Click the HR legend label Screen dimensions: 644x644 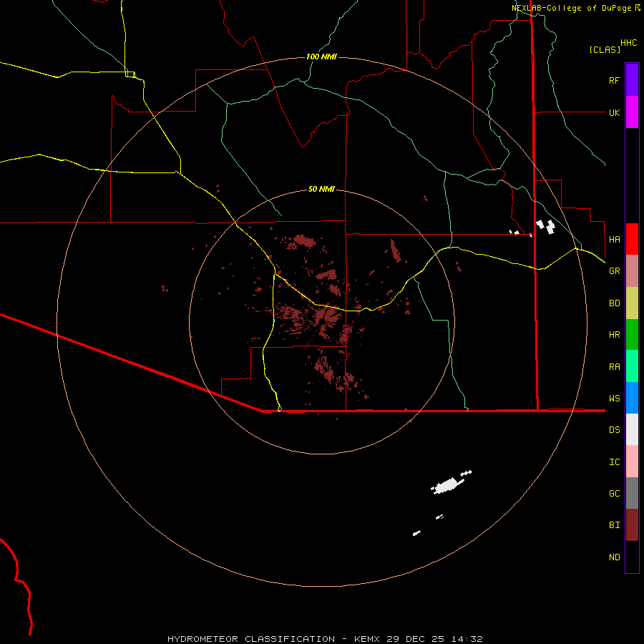pos(614,335)
